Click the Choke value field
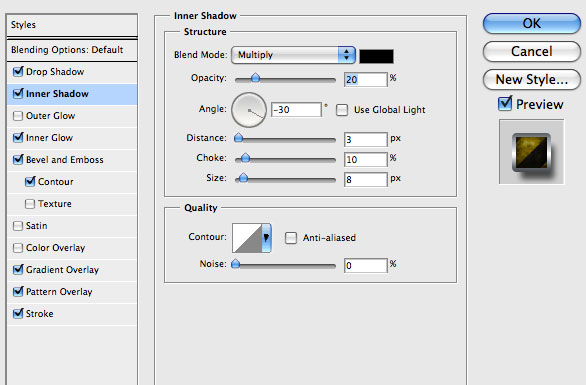 (366, 160)
